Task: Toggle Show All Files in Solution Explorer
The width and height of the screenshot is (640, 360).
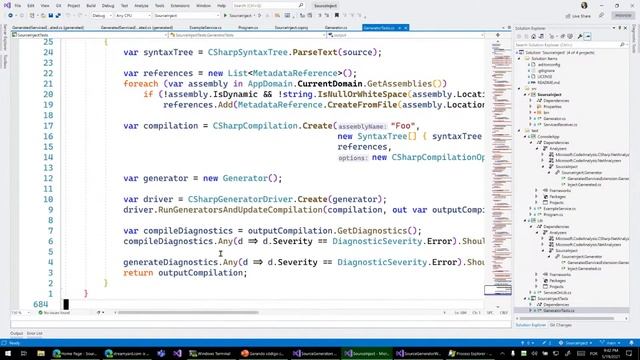Action: pos(570,36)
